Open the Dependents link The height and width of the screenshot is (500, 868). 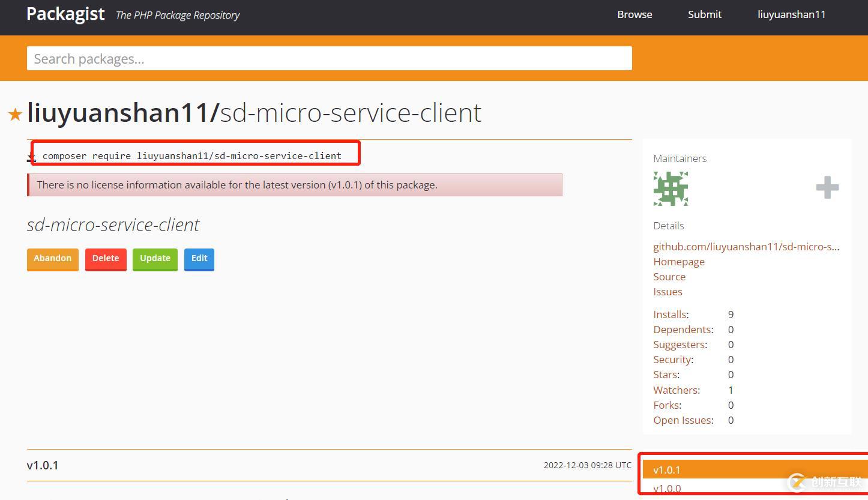(x=683, y=330)
